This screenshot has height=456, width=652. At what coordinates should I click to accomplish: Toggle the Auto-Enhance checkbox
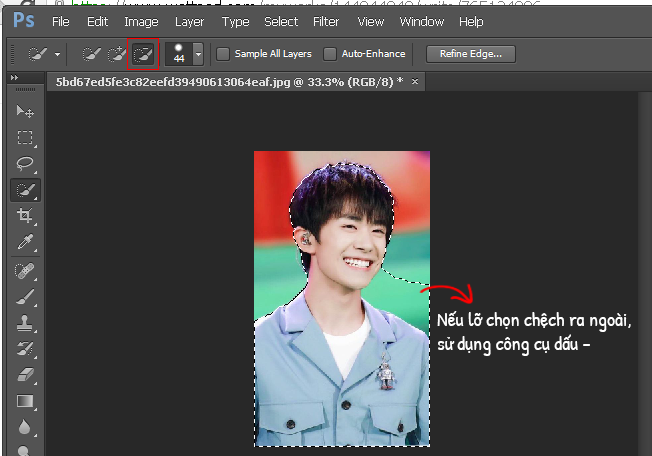tap(330, 54)
